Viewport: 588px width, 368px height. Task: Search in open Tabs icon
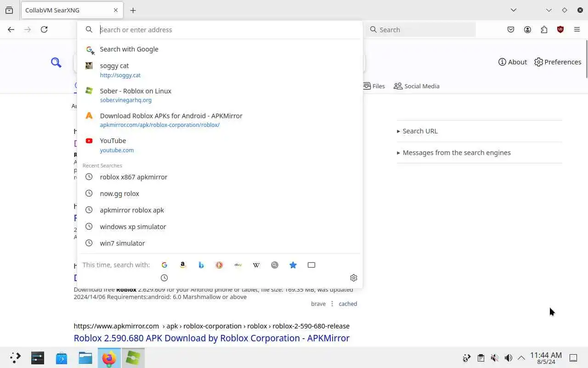click(x=311, y=265)
